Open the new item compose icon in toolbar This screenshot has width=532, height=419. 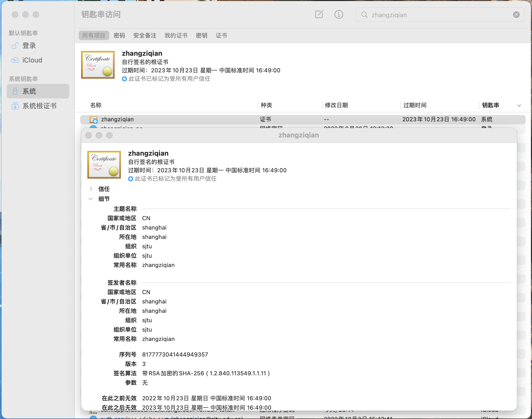tap(319, 15)
